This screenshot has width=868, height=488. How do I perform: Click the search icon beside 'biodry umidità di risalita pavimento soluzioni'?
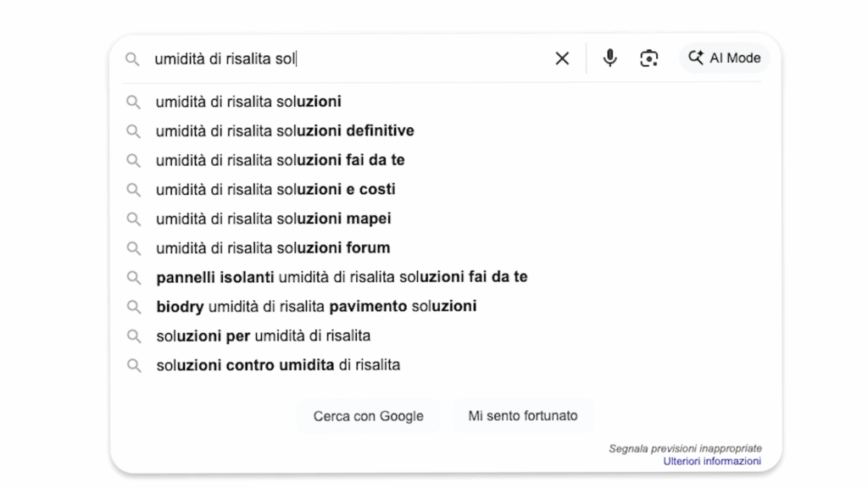coord(134,306)
